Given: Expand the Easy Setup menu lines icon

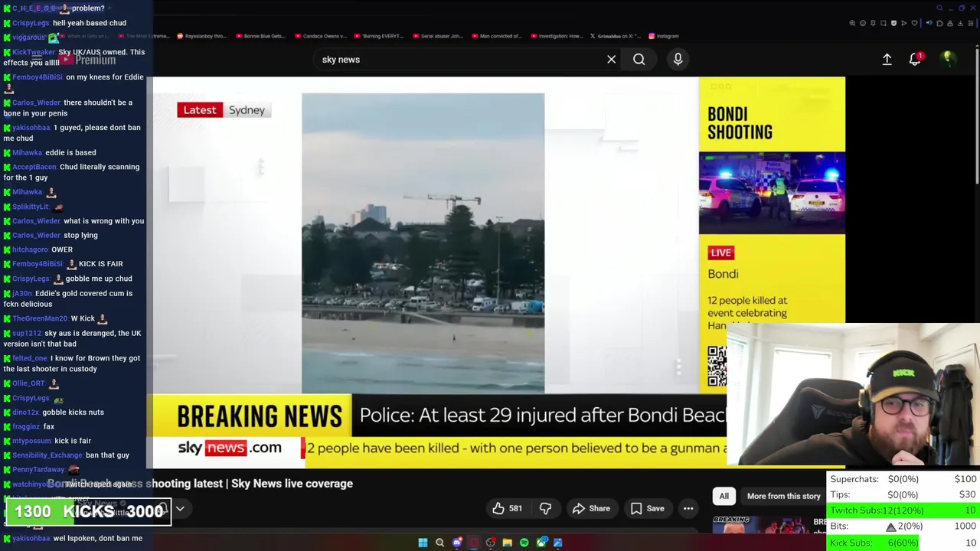Looking at the screenshot, I should 971,23.
